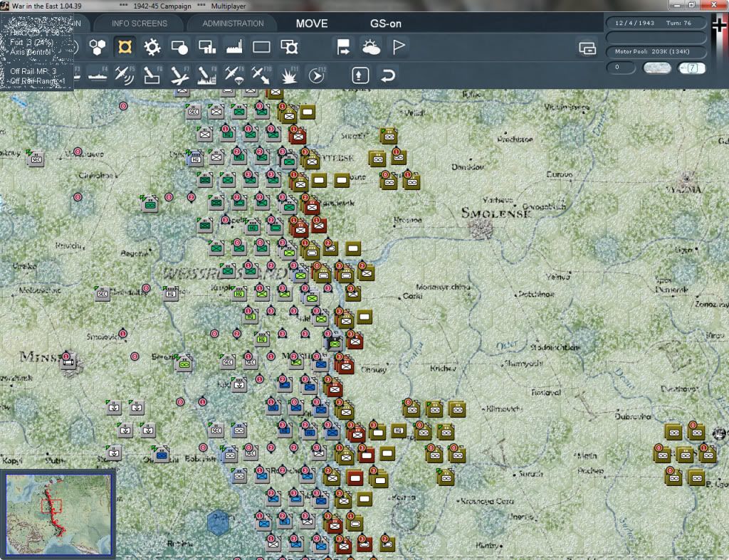Click the screens-with-gear toolbar icon
The width and height of the screenshot is (729, 560).
tap(289, 47)
